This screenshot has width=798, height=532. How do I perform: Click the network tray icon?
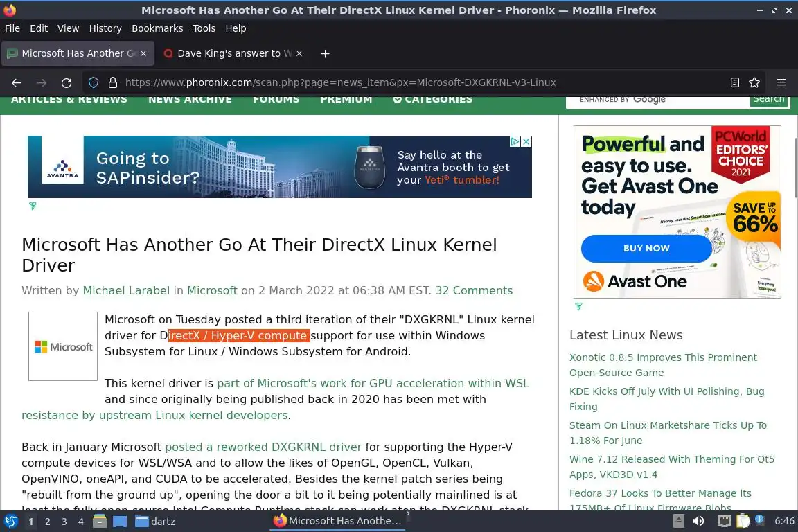tap(724, 522)
